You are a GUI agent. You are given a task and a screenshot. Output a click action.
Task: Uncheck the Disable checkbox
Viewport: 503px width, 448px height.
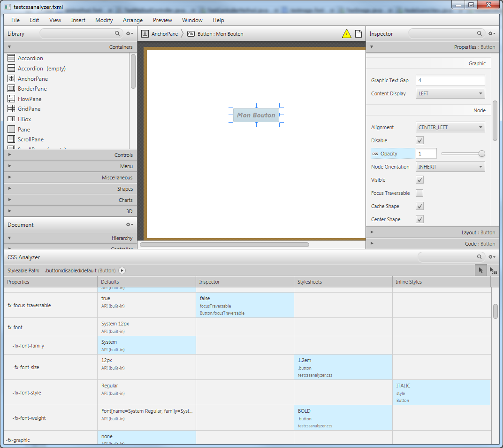tap(420, 140)
